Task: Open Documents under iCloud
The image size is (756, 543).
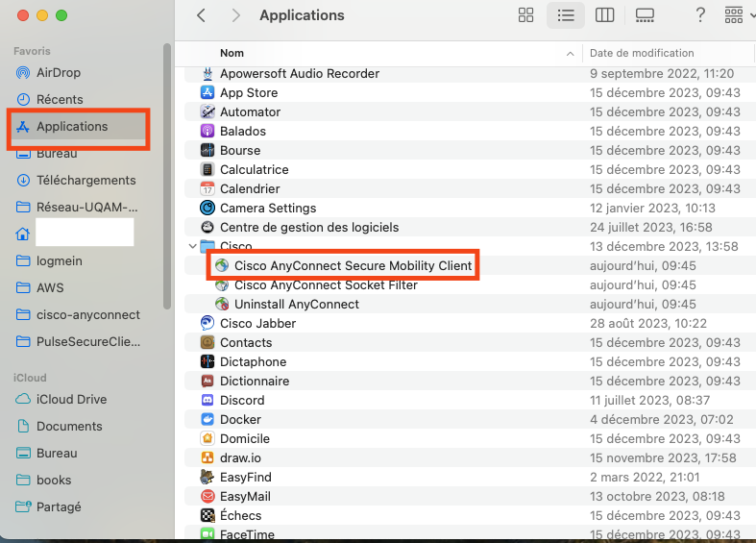Action: (x=60, y=427)
